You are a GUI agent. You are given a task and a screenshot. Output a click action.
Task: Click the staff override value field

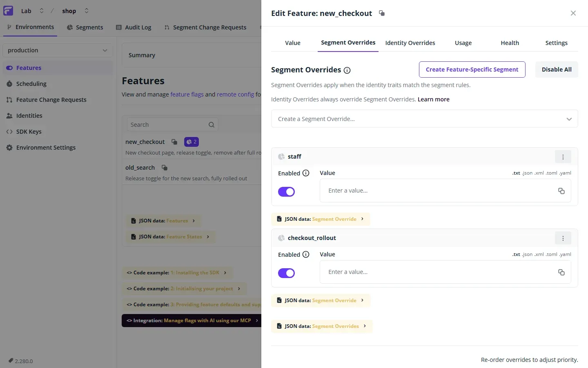click(x=445, y=191)
